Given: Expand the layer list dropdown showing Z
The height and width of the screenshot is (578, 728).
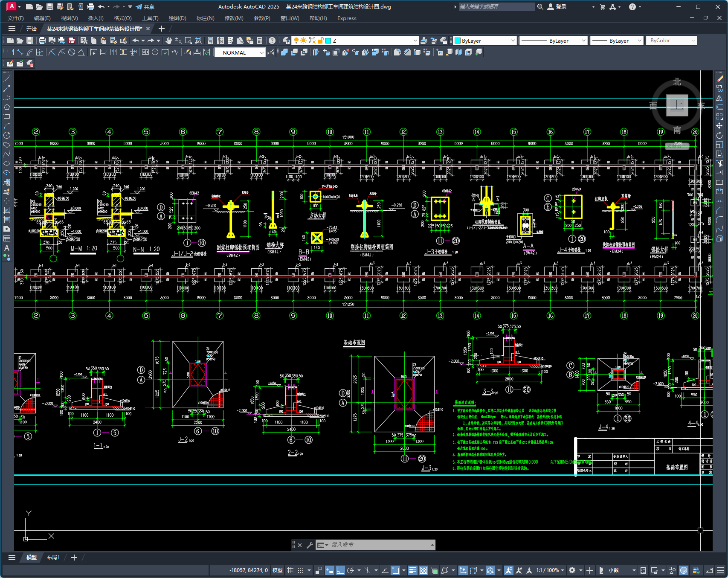Looking at the screenshot, I should pyautogui.click(x=415, y=41).
